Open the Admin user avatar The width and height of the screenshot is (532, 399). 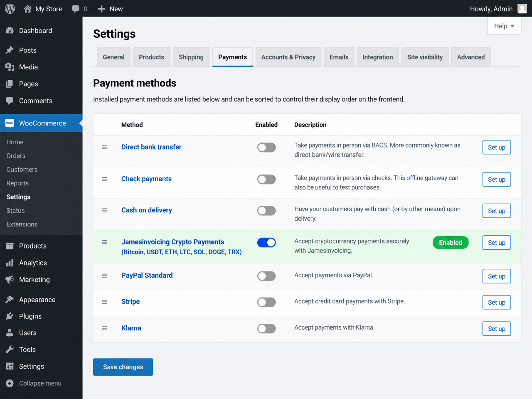click(x=522, y=9)
